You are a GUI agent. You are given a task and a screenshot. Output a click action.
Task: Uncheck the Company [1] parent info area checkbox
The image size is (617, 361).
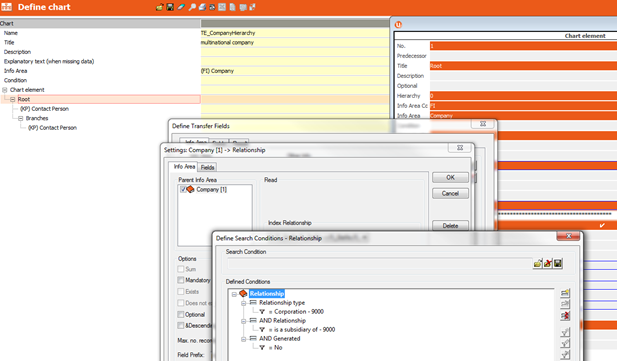tap(183, 190)
